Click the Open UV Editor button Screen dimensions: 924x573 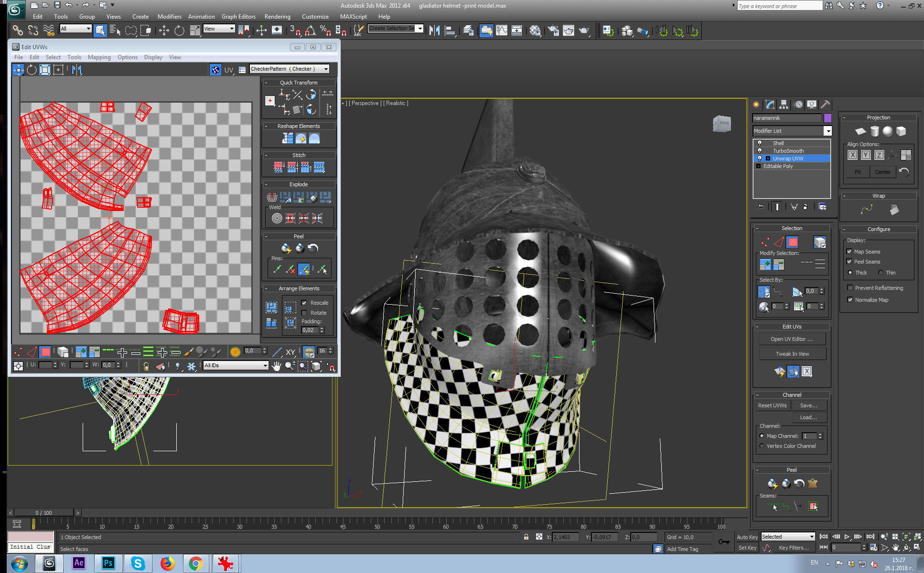(x=791, y=339)
